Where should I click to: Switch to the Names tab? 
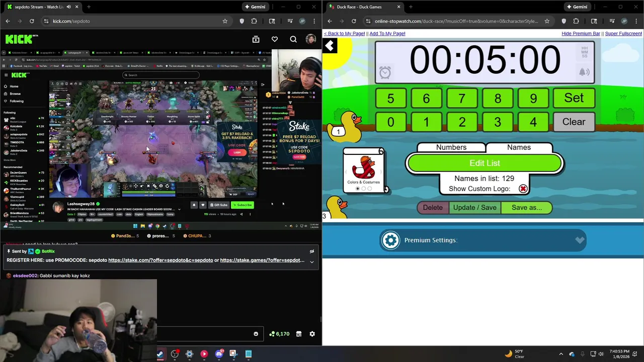pyautogui.click(x=519, y=147)
